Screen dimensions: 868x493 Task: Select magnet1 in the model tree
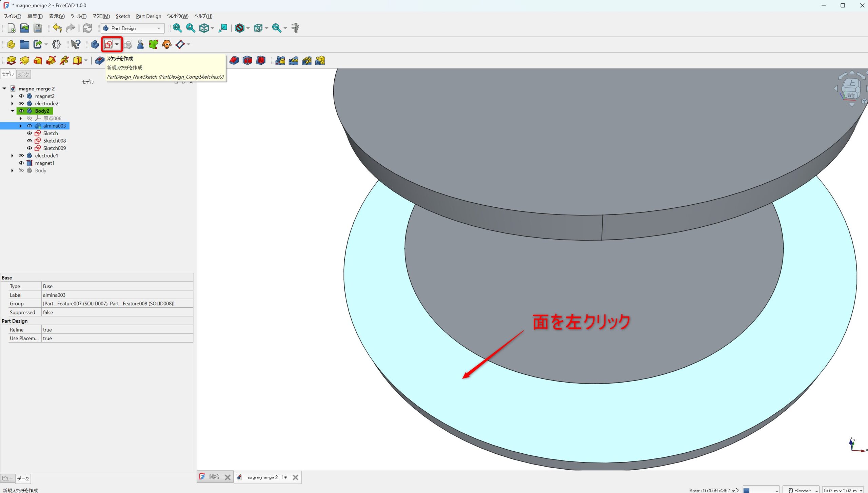(x=45, y=163)
